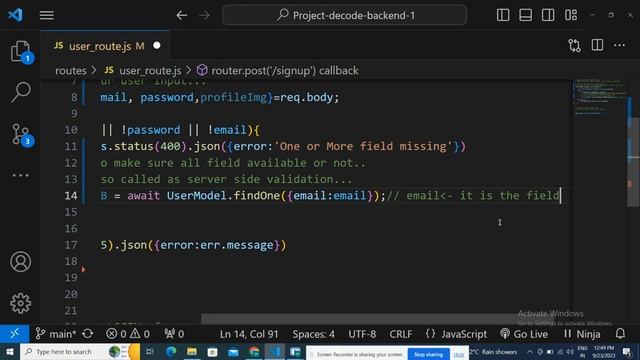Open the Problems errors and warnings indicator
This screenshot has width=640, height=360.
pyautogui.click(x=128, y=334)
